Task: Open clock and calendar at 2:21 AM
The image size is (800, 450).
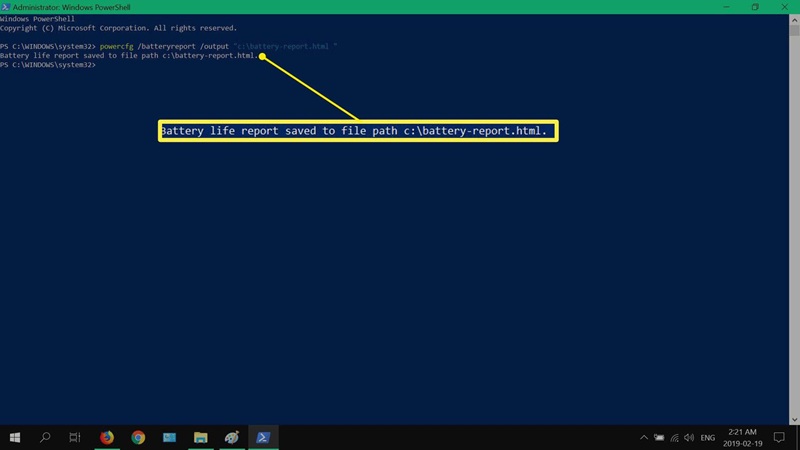Action: (x=742, y=438)
